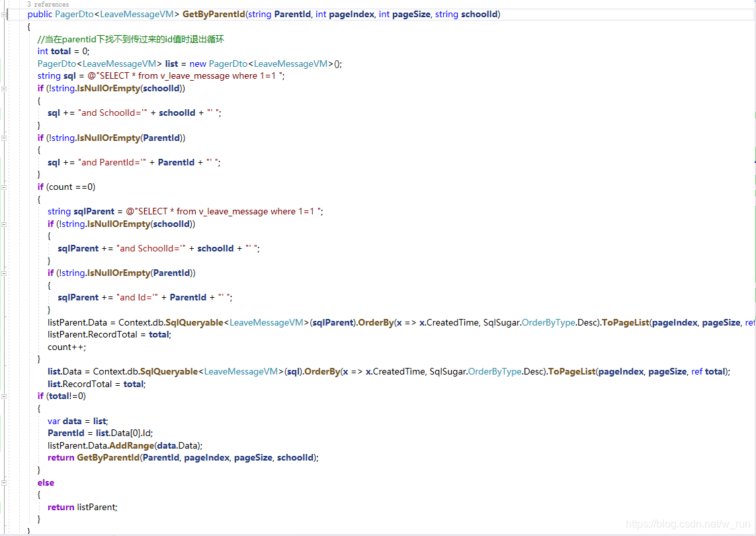Click ToPageList on the "list.Data =" line
756x536 pixels.
tap(572, 371)
